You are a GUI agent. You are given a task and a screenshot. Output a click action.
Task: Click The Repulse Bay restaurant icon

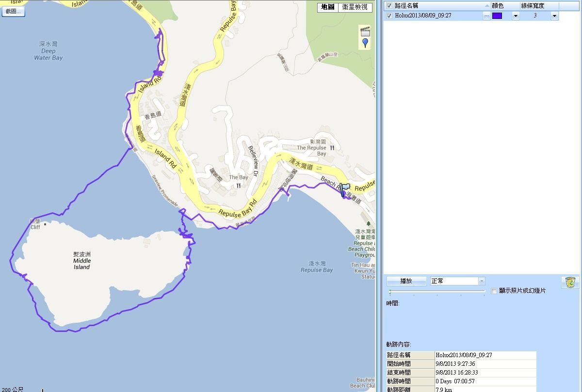(332, 148)
